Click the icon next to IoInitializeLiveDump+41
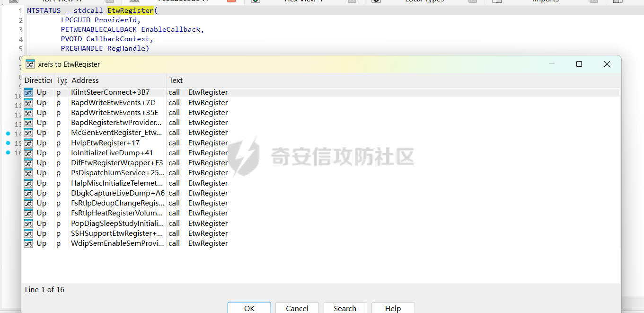The height and width of the screenshot is (313, 644). click(x=28, y=153)
